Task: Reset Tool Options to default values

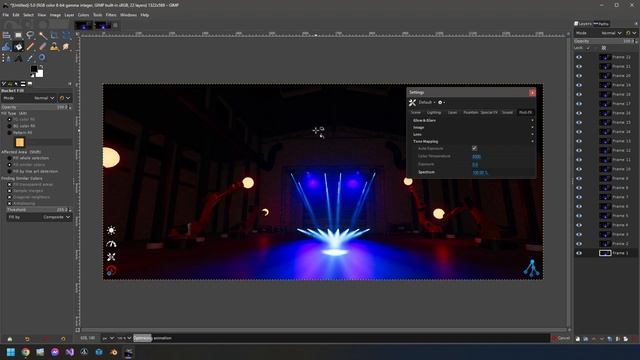Action: pos(63,339)
